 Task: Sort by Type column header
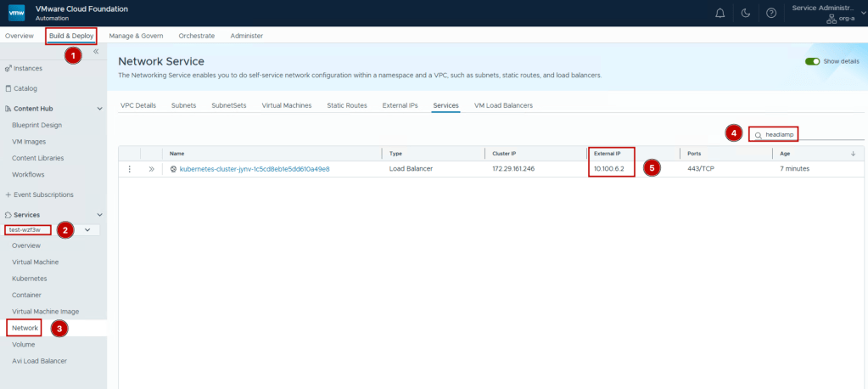395,154
